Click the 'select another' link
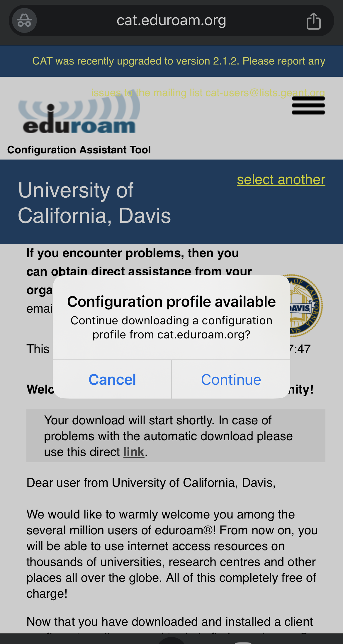343x644 pixels. point(281,179)
